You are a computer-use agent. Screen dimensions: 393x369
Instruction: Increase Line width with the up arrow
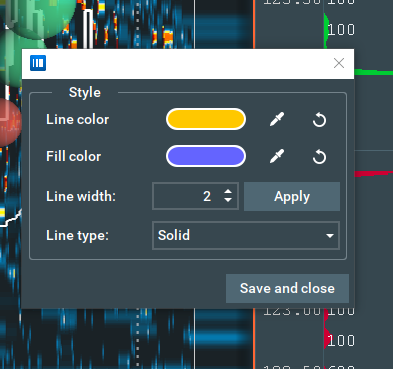point(228,192)
